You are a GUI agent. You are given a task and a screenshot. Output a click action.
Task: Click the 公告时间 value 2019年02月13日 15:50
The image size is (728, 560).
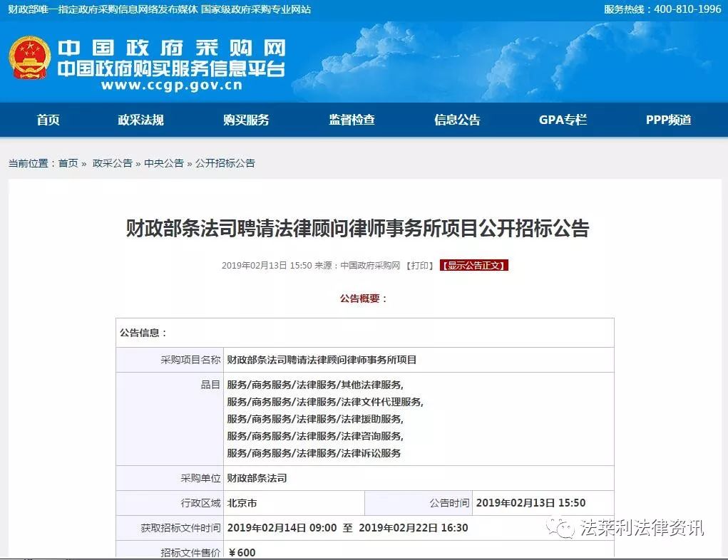pos(530,503)
